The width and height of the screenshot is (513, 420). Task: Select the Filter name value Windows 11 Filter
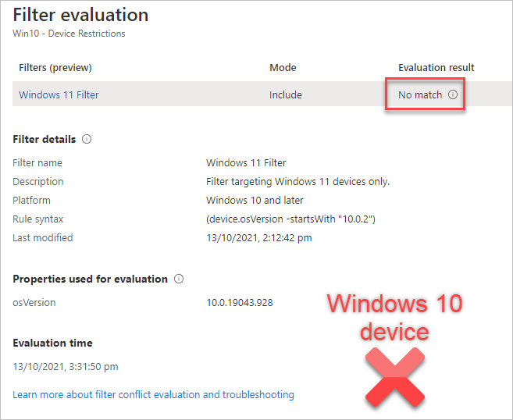pos(246,162)
